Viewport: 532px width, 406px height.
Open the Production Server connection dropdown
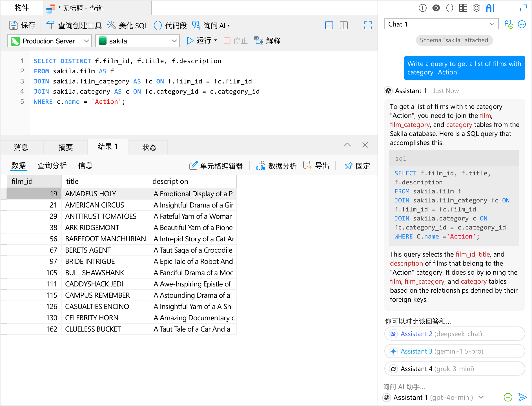[50, 41]
